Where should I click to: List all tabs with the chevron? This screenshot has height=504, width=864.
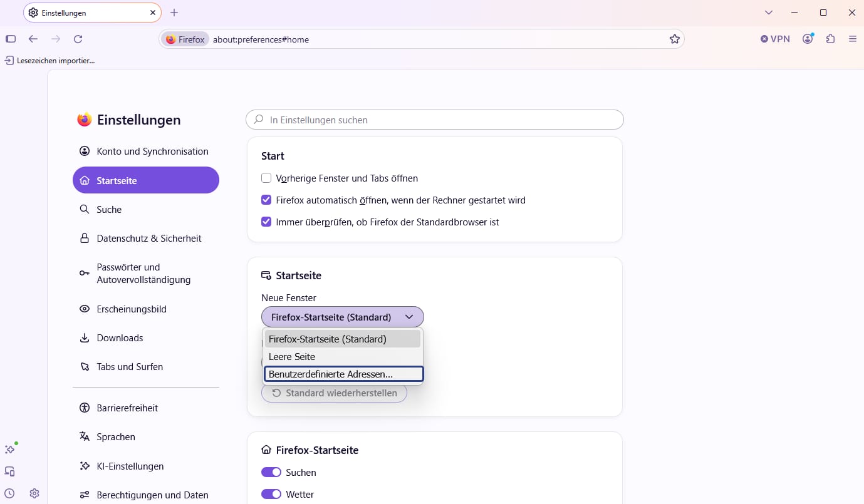(769, 13)
